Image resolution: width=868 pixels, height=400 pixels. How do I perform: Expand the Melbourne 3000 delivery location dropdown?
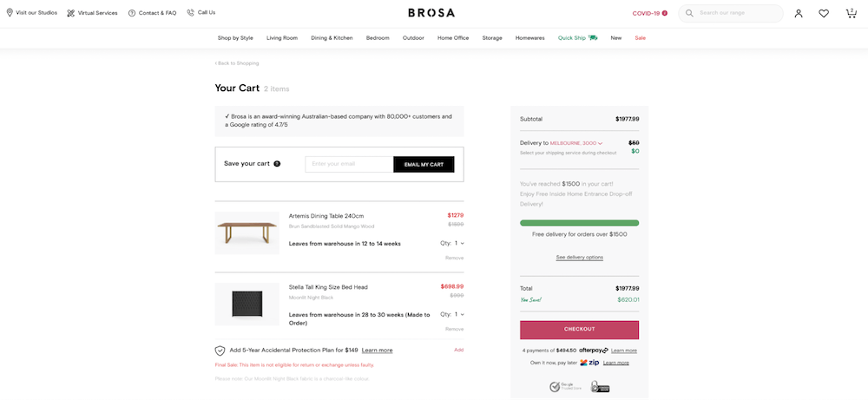[576, 143]
